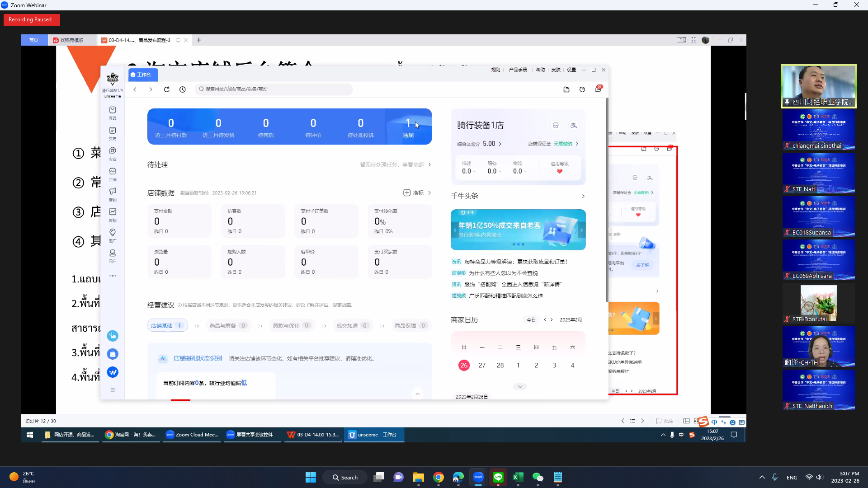Screen dimensions: 868x488
Task: Open the messages icon with red badge
Action: pyautogui.click(x=598, y=89)
